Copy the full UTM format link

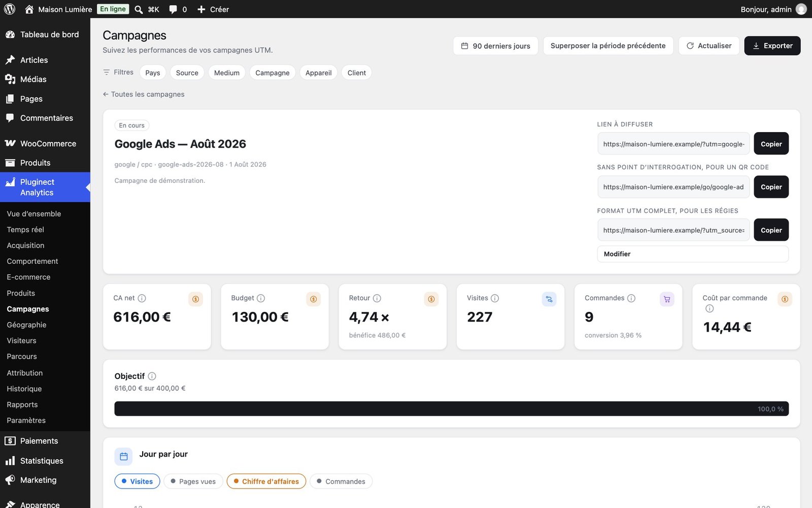[x=771, y=230]
